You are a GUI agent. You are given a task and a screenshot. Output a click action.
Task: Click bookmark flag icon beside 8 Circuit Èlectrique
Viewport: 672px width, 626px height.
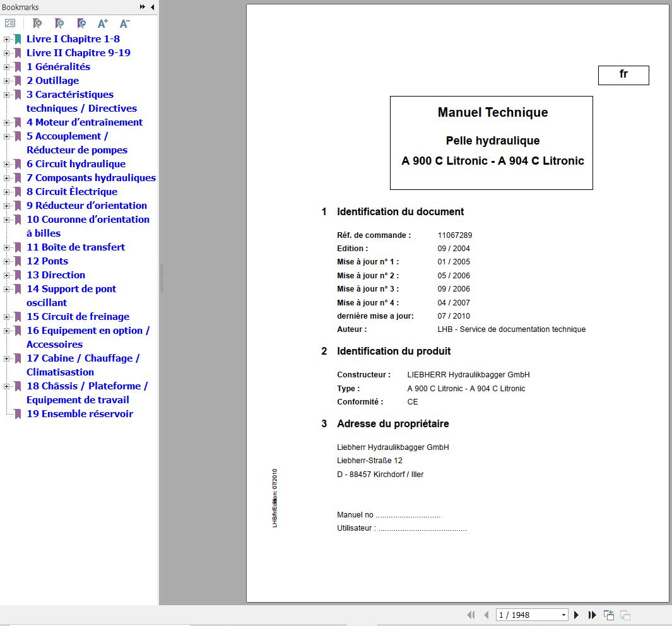(x=18, y=192)
